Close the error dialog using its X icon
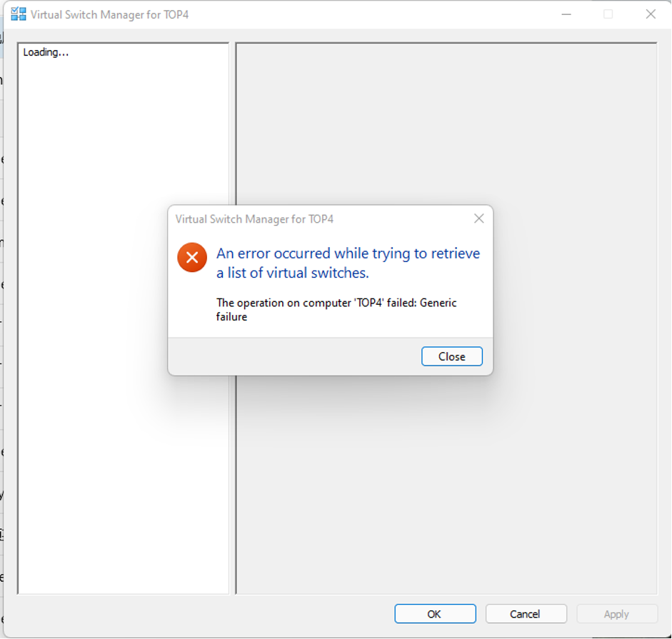 tap(478, 218)
